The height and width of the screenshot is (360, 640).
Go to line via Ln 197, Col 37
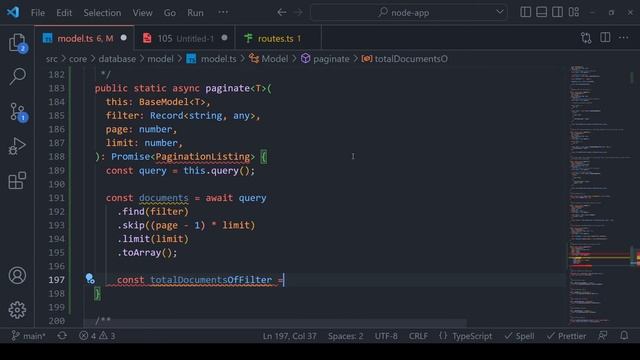pyautogui.click(x=289, y=336)
